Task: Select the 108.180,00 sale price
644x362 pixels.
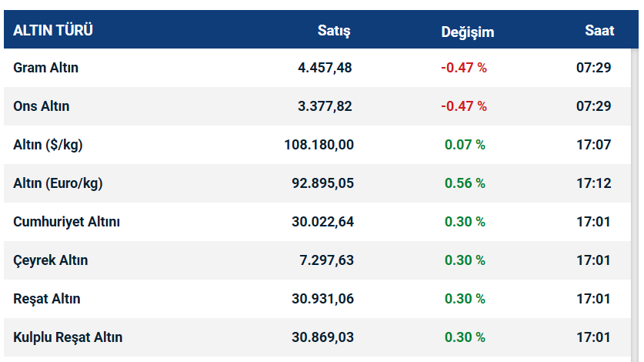Action: (x=319, y=145)
